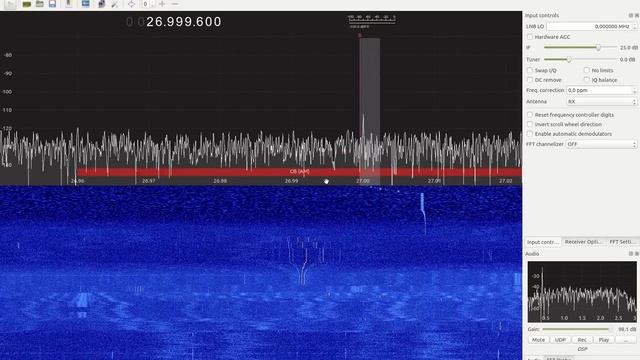Click the remote control monitor icon

85,4
